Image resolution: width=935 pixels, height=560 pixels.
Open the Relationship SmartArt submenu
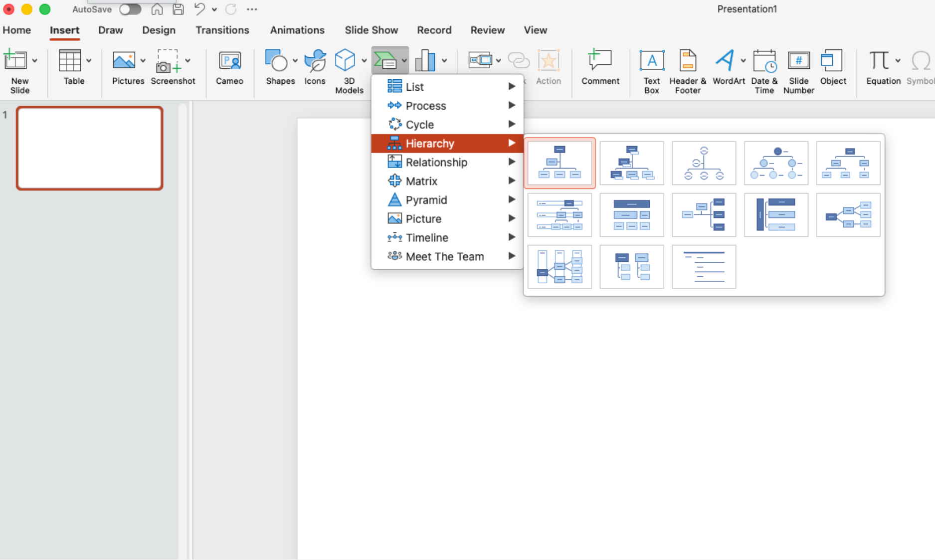(x=447, y=162)
